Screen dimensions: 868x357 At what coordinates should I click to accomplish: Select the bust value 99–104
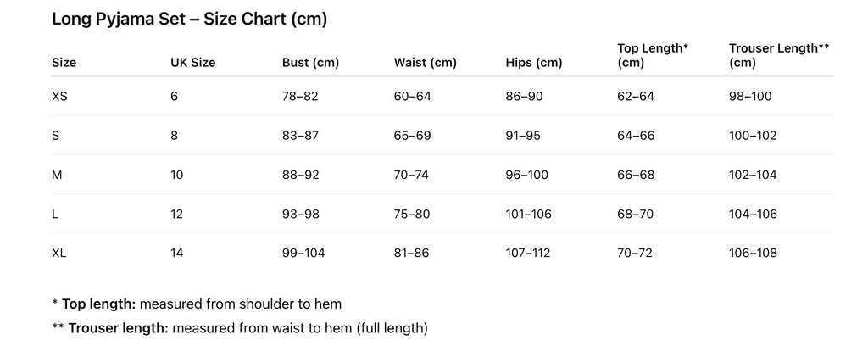point(303,253)
